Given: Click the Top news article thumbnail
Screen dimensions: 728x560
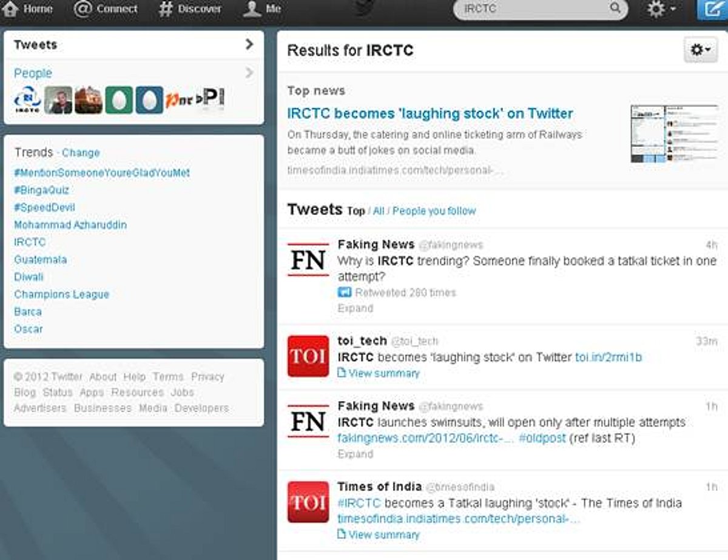Looking at the screenshot, I should click(x=673, y=133).
